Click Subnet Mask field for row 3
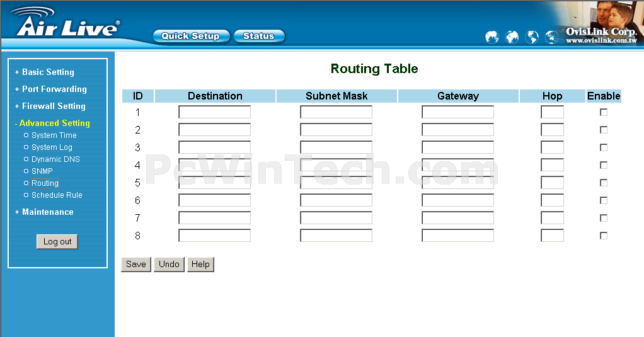 (x=336, y=147)
